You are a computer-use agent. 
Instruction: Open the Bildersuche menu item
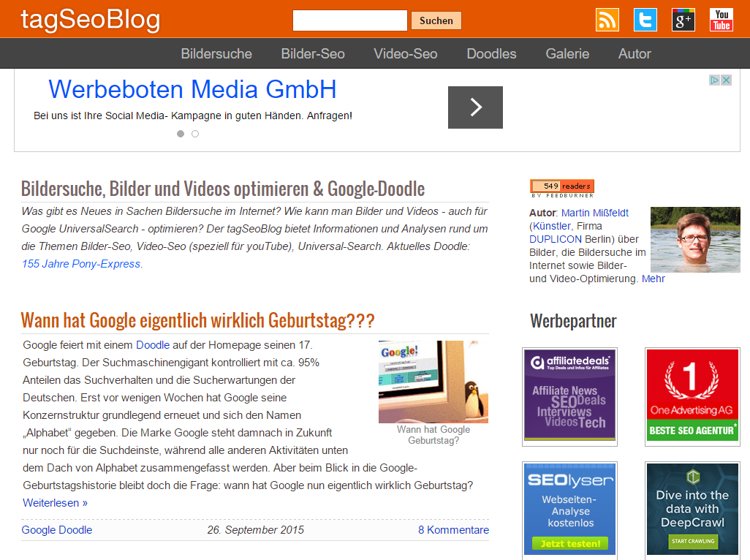[x=216, y=53]
